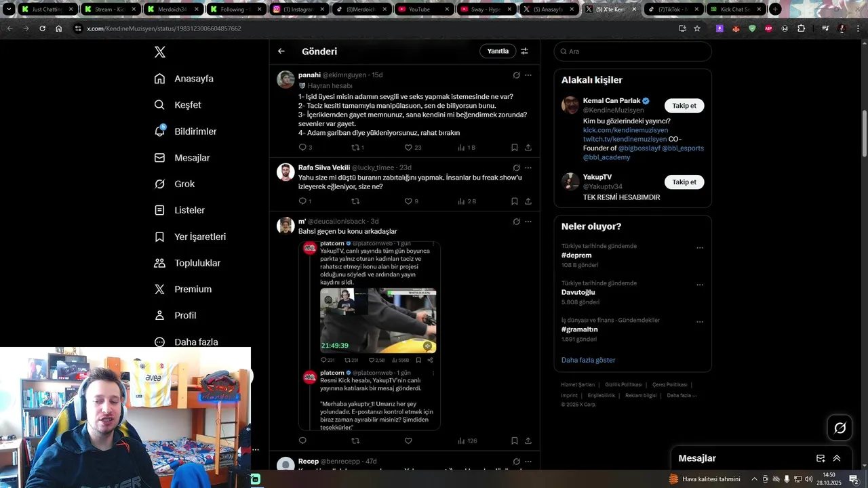Click the X logo in sidebar
The image size is (868, 488).
click(x=159, y=52)
